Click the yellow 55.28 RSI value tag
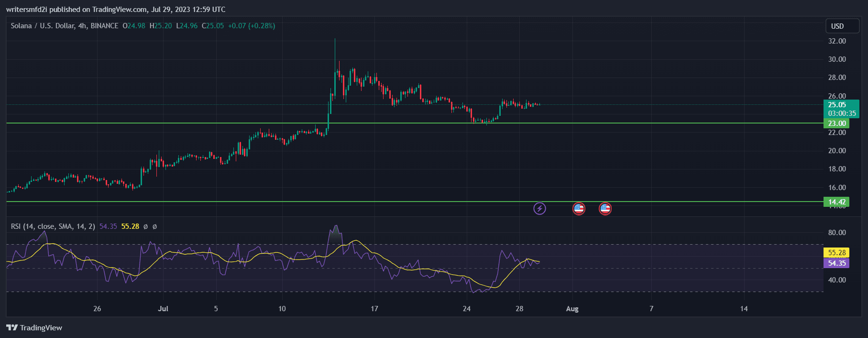Image resolution: width=868 pixels, height=338 pixels. pos(836,253)
